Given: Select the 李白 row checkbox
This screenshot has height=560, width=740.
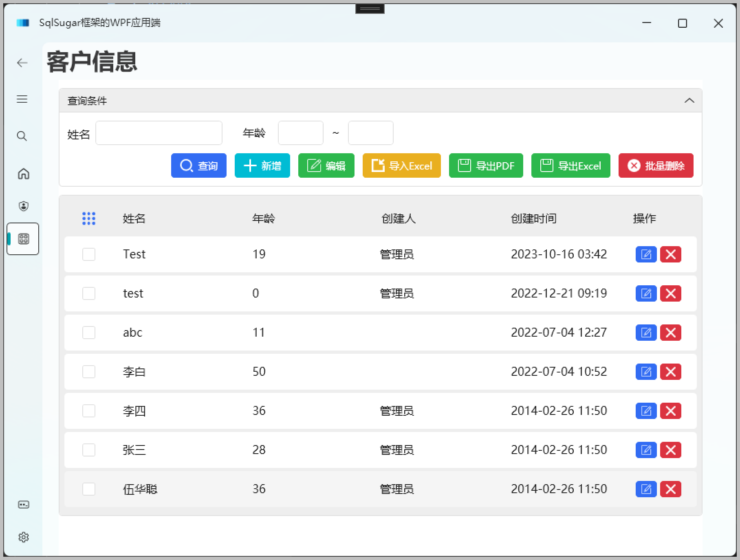Looking at the screenshot, I should click(89, 372).
